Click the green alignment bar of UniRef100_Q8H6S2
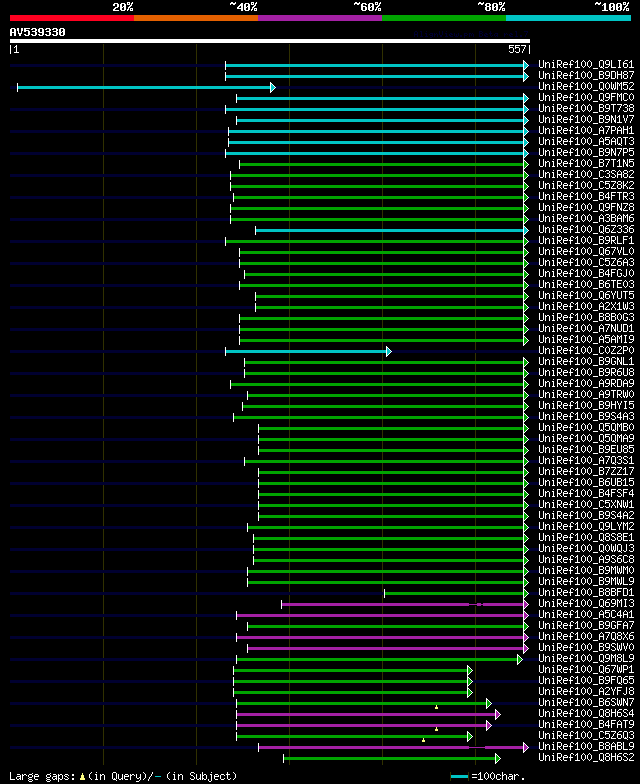The height and width of the screenshot is (784, 640). point(390,758)
